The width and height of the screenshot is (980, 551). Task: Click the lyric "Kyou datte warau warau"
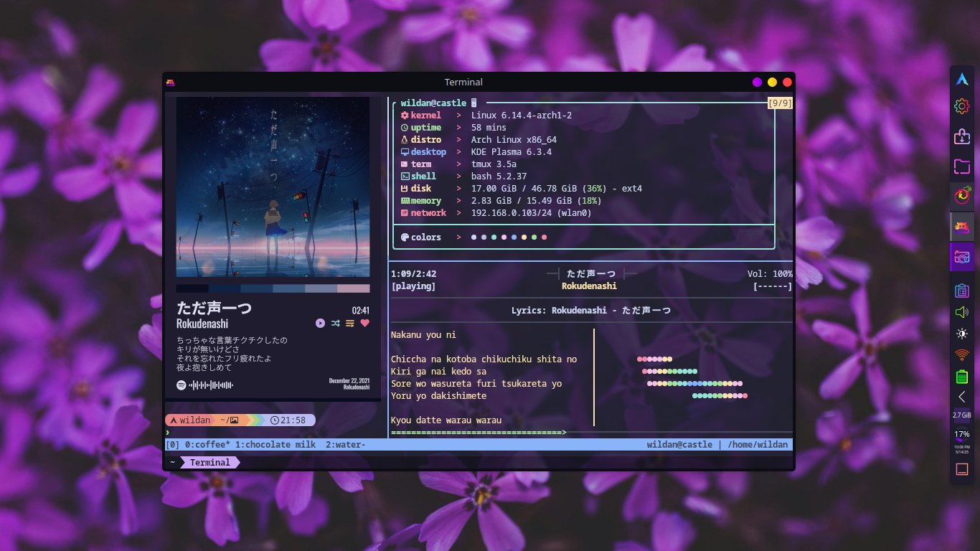pos(446,420)
